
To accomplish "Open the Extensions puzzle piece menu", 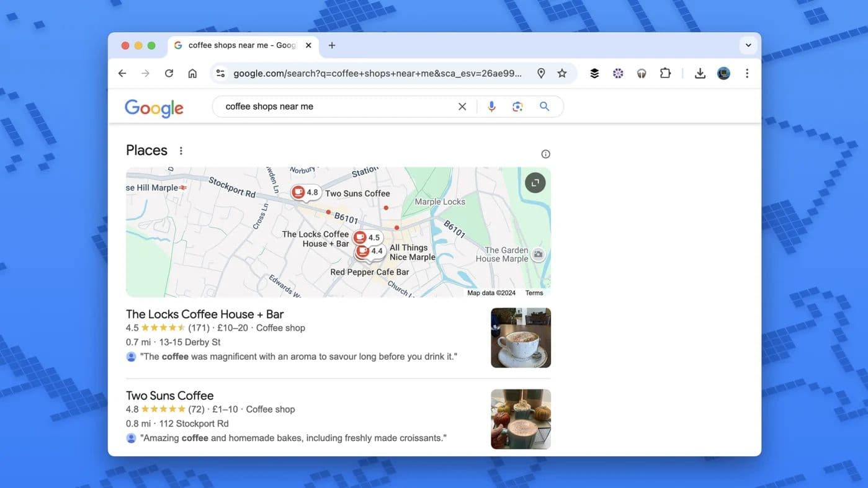I will [x=665, y=73].
